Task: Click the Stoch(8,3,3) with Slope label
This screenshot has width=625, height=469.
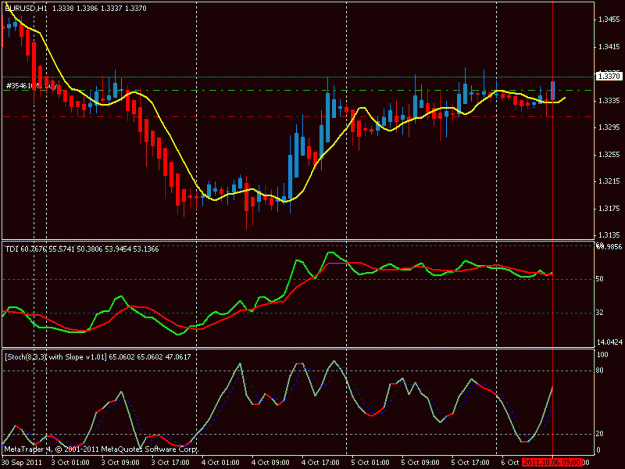Action: 98,357
